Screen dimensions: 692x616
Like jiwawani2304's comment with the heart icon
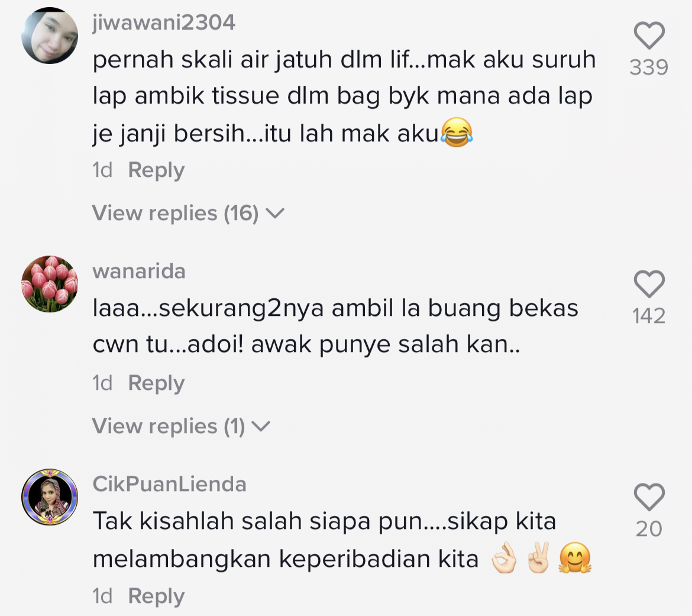click(649, 35)
